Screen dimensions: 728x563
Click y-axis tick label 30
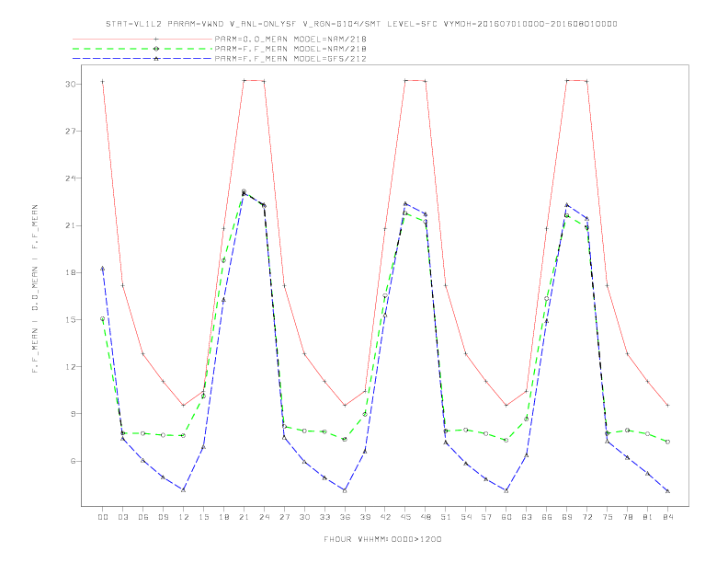(71, 84)
